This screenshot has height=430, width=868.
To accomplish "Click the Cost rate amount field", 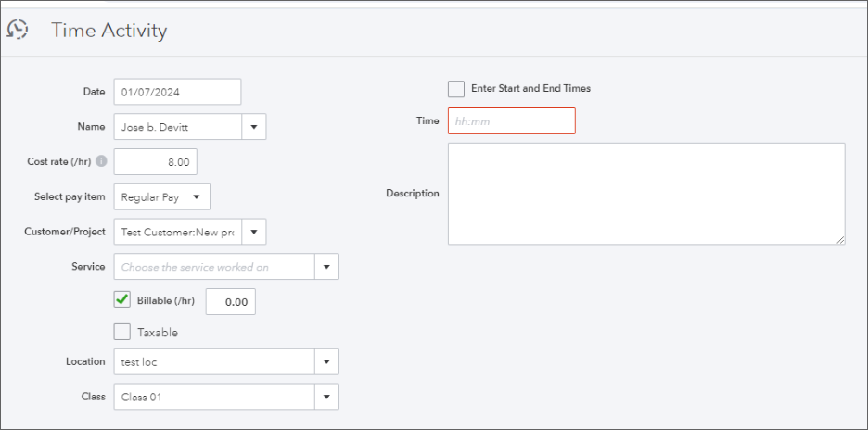I will point(156,162).
